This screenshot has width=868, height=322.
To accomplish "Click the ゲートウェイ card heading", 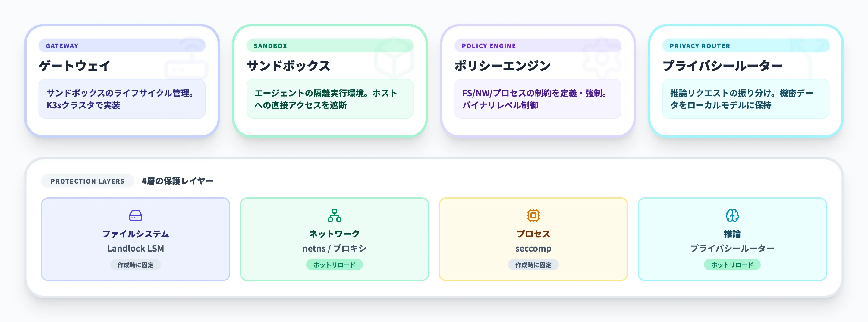I will (x=74, y=66).
